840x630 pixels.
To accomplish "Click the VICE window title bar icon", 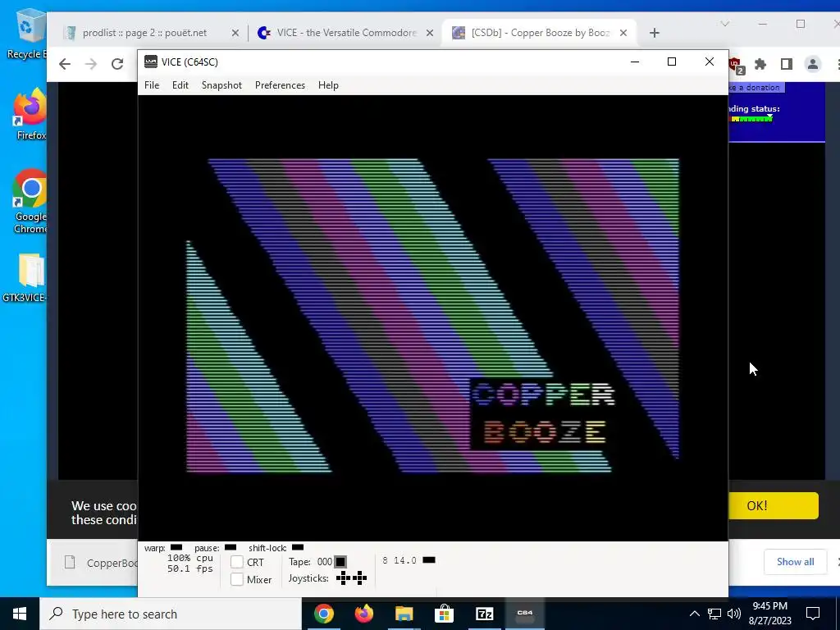I will coord(151,62).
